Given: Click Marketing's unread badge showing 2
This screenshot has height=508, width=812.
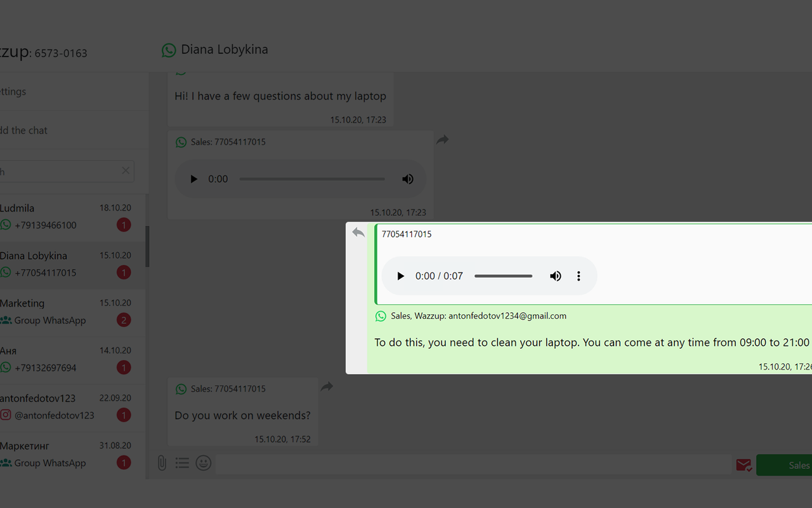Looking at the screenshot, I should click(124, 320).
